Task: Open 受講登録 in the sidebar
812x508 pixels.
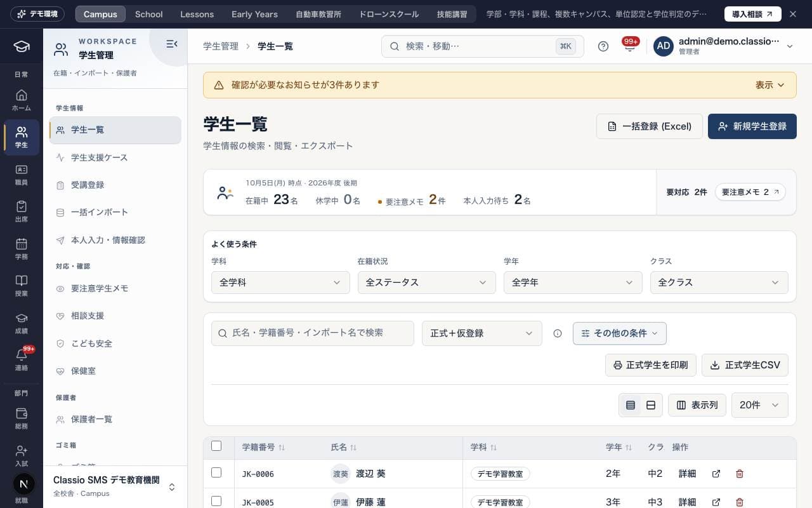Action: pyautogui.click(x=115, y=185)
